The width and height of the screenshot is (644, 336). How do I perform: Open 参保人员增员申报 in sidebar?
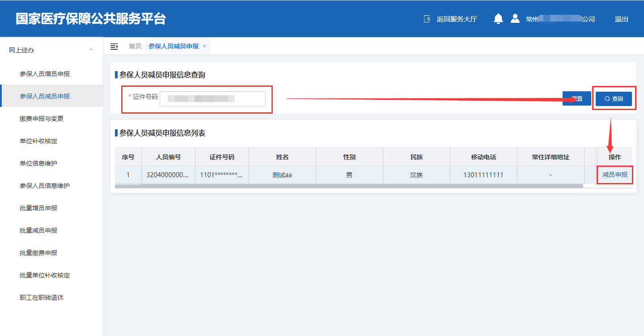45,74
